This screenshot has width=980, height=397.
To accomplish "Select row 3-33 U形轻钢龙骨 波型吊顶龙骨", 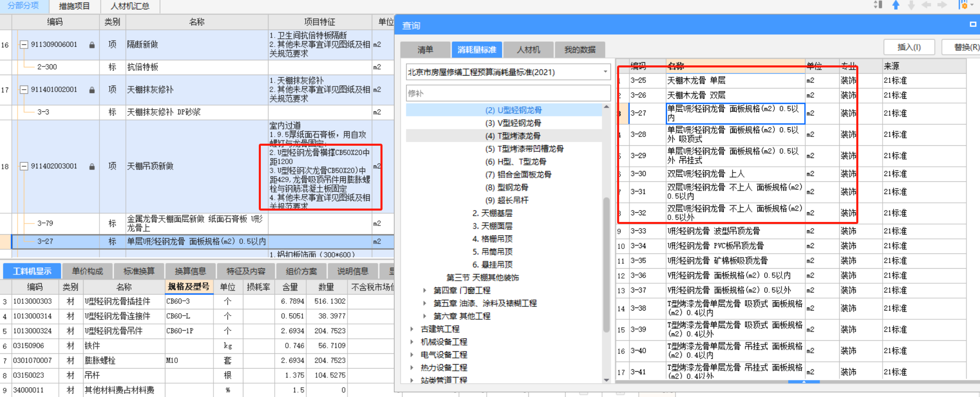I will pos(791,231).
